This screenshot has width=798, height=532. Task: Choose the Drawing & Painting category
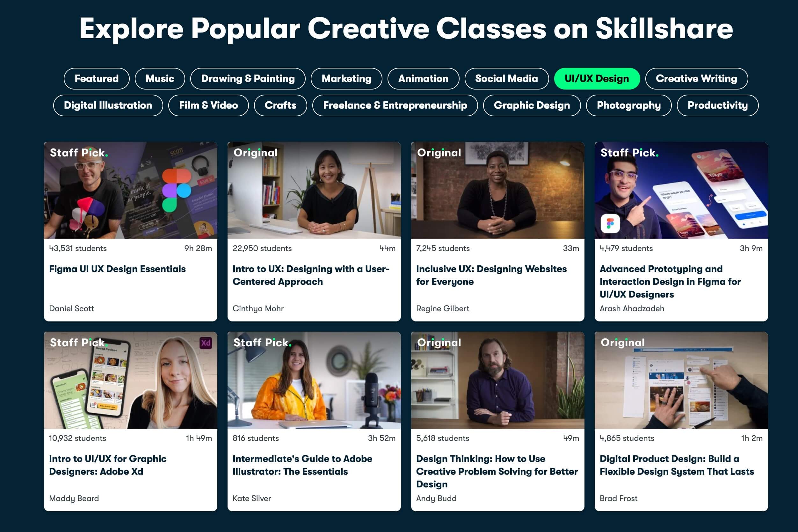[247, 79]
